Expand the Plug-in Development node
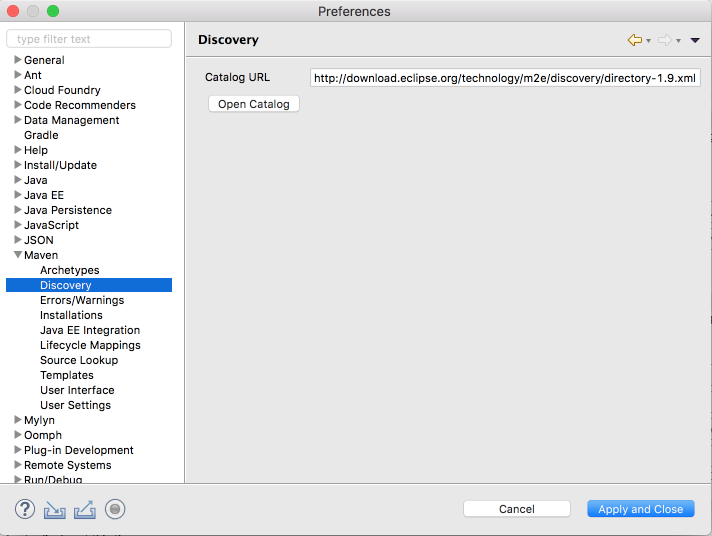 tap(17, 450)
